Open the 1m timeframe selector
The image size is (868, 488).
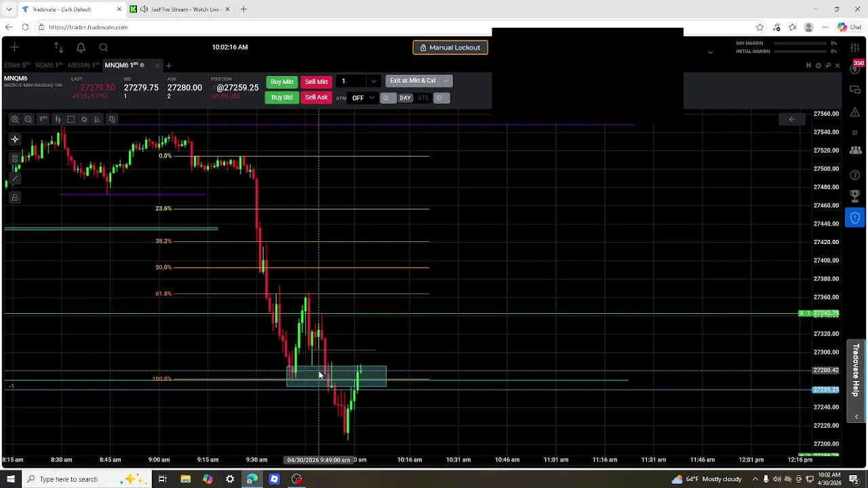43,119
